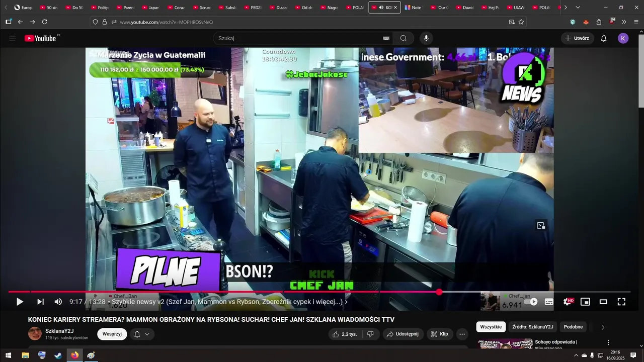Image resolution: width=644 pixels, height=362 pixels.
Task: Click the Udostępnij share button
Action: point(403,334)
